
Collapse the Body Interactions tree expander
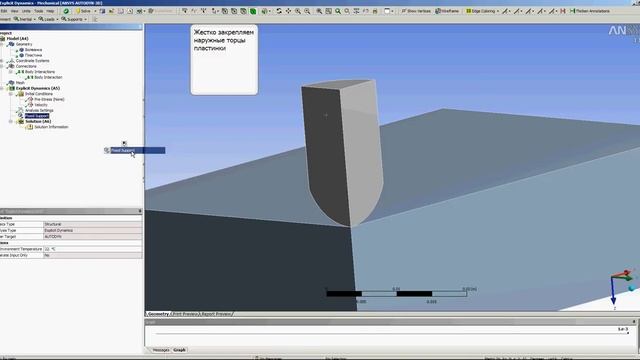click(x=11, y=71)
